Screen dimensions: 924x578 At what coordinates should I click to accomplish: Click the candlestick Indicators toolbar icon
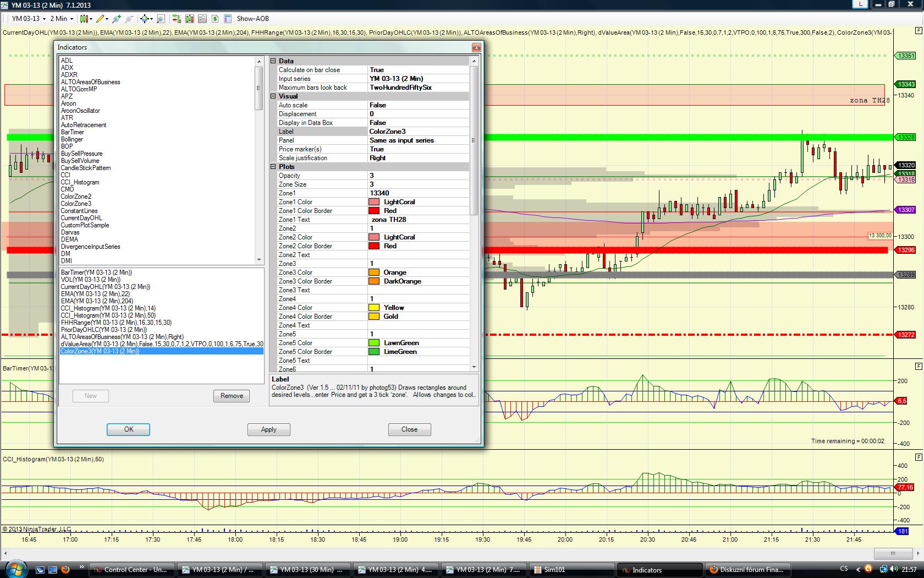coord(190,19)
